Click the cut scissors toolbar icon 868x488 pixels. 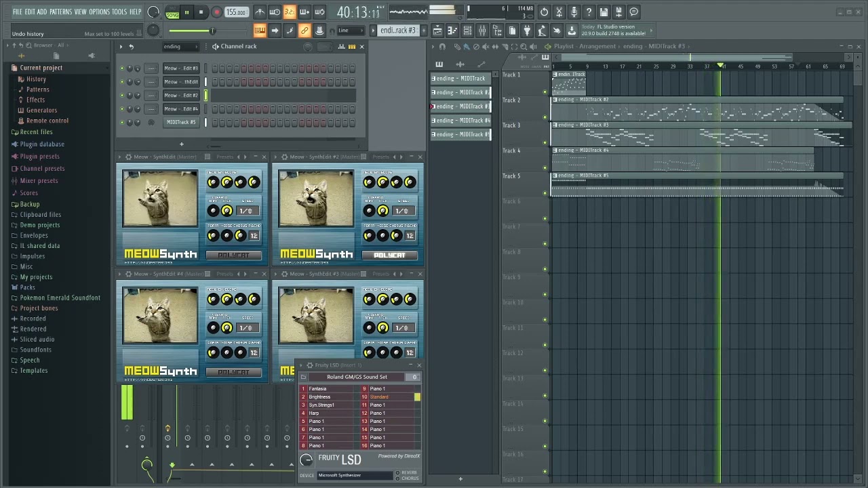click(559, 12)
